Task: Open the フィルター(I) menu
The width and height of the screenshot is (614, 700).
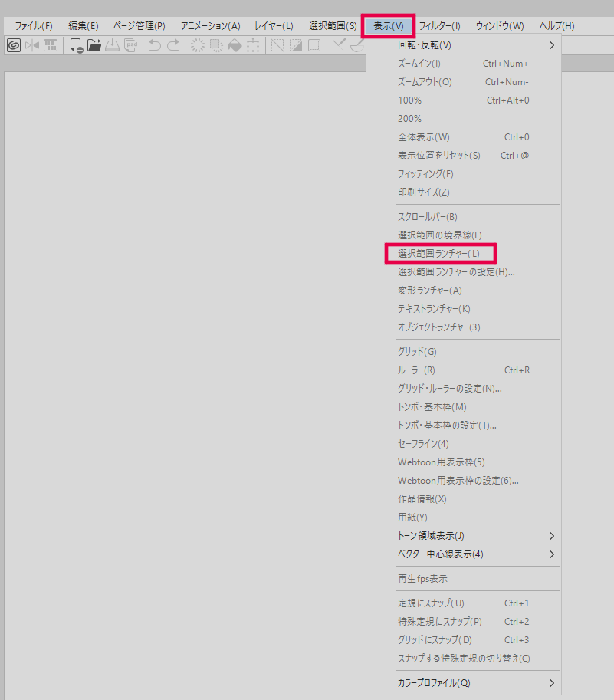Action: [439, 26]
